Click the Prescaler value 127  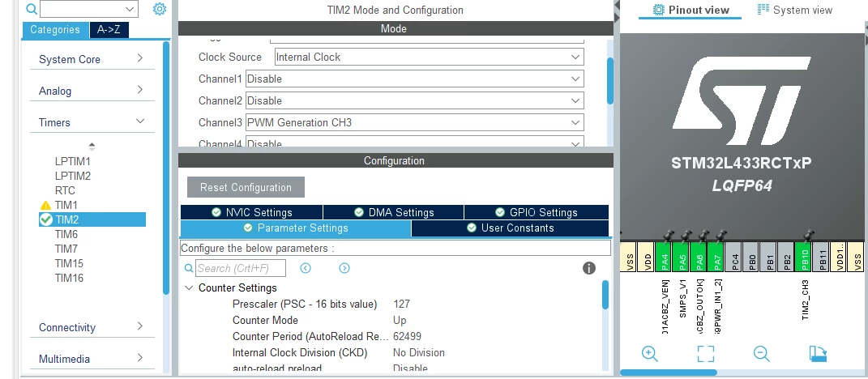(401, 304)
